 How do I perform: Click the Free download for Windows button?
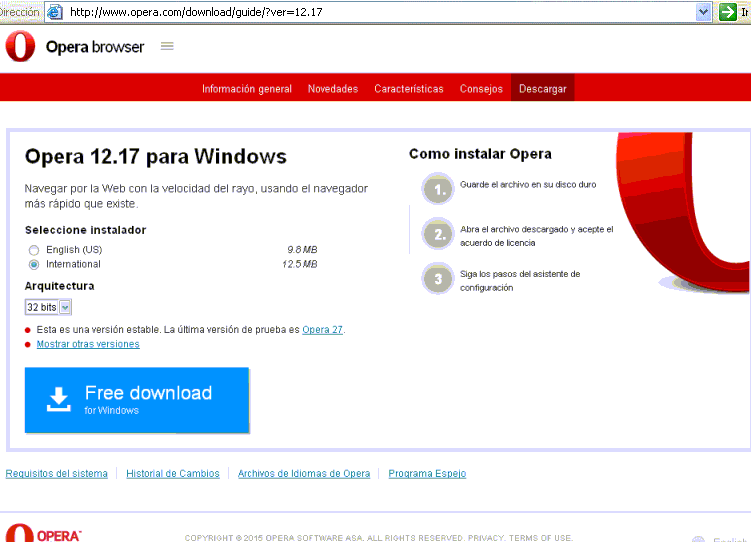click(137, 400)
